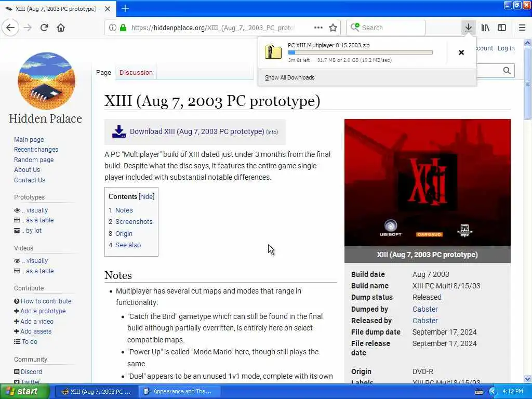Open Recent changes link

point(36,150)
